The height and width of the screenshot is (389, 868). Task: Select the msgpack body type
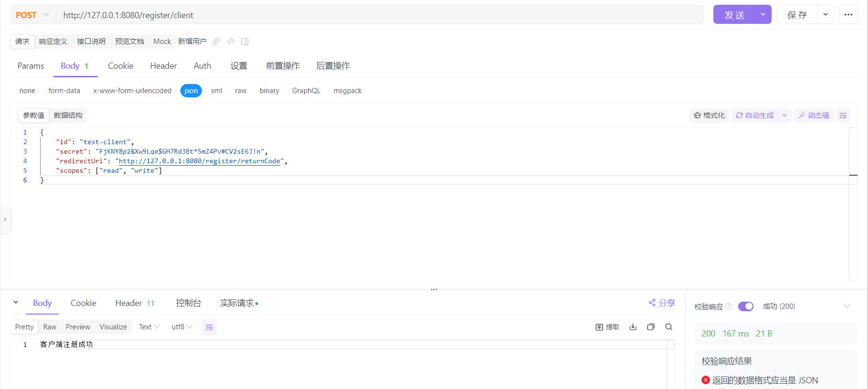[x=347, y=91]
